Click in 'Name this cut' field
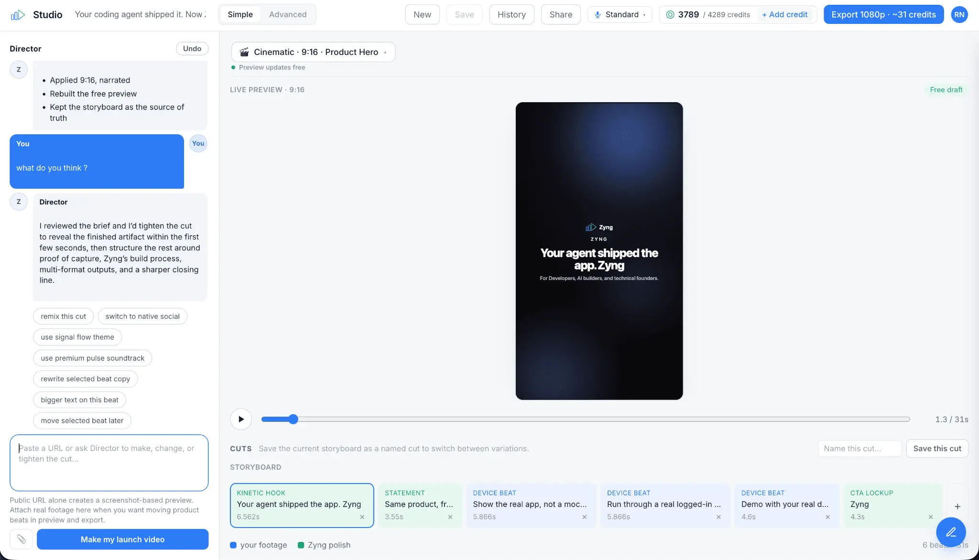The image size is (979, 560). (860, 448)
